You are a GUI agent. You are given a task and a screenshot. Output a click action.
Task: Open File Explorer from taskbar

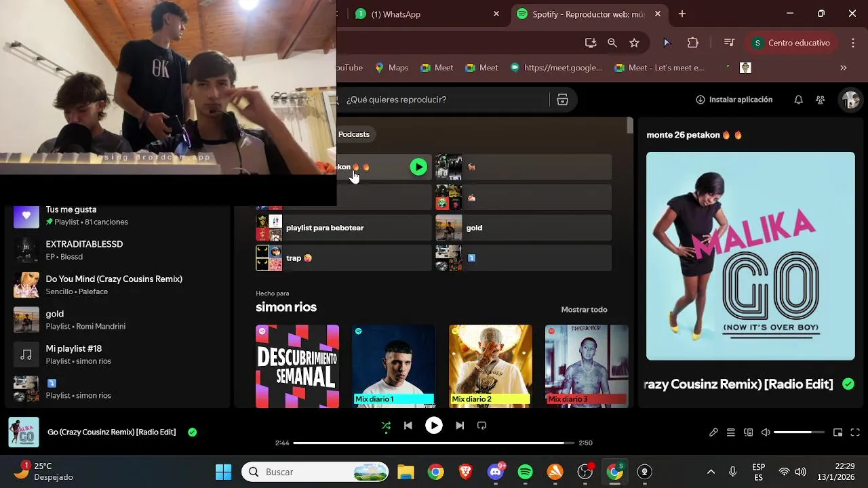tap(406, 472)
